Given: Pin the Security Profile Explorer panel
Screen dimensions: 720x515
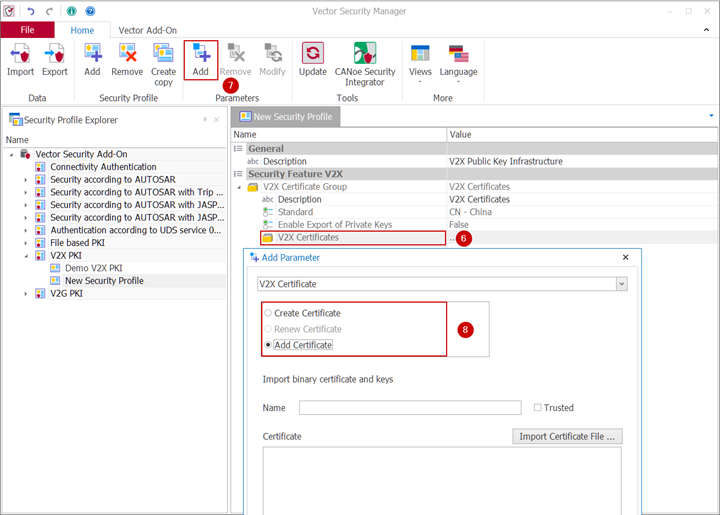Looking at the screenshot, I should click(205, 119).
